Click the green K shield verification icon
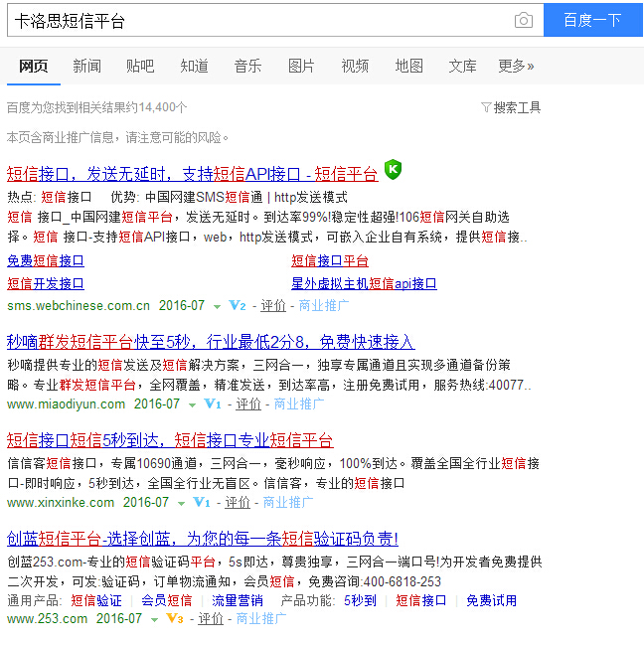 393,169
